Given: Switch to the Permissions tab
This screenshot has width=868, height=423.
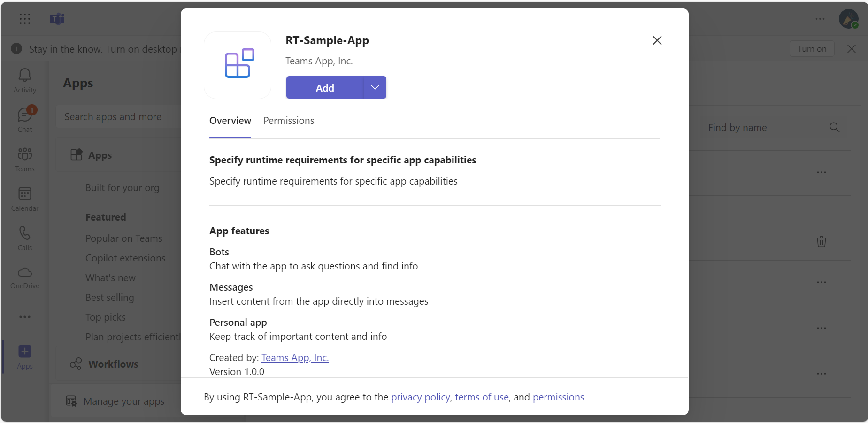Looking at the screenshot, I should coord(289,121).
